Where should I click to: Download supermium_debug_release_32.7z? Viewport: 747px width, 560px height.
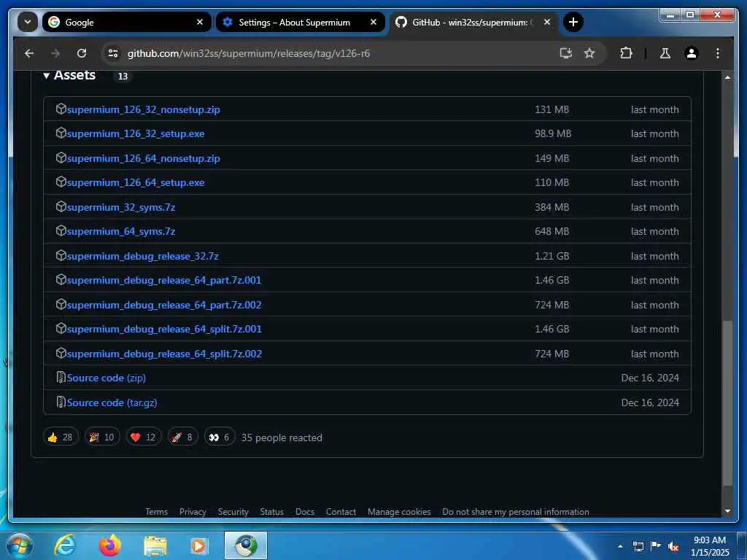[142, 256]
